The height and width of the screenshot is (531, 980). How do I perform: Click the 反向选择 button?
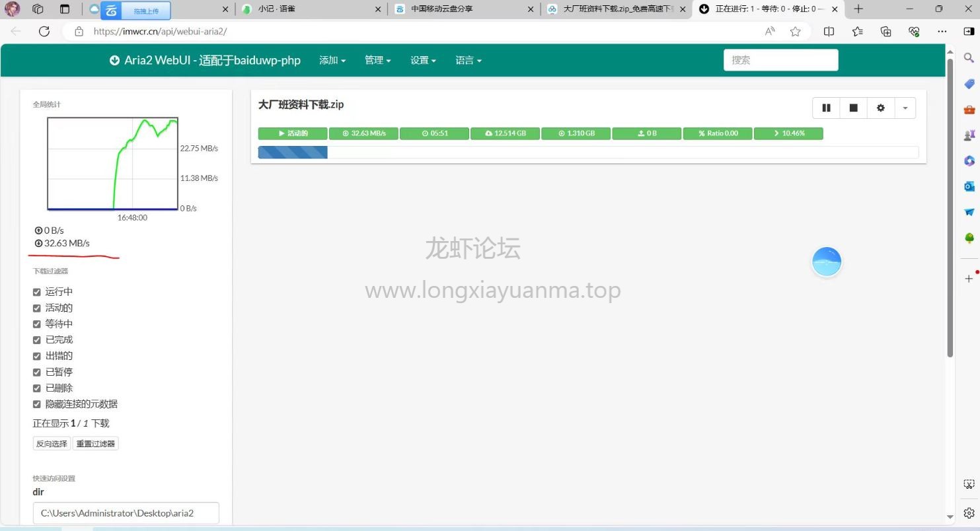coord(52,444)
